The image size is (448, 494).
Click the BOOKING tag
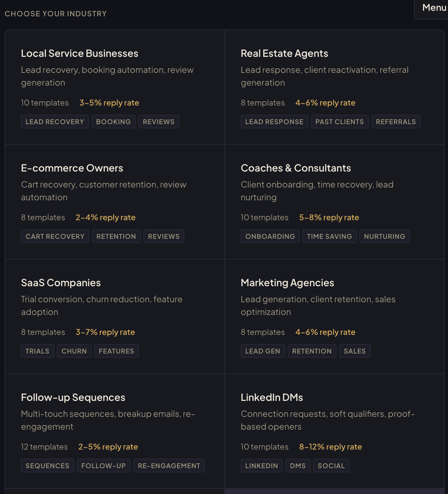click(x=113, y=122)
